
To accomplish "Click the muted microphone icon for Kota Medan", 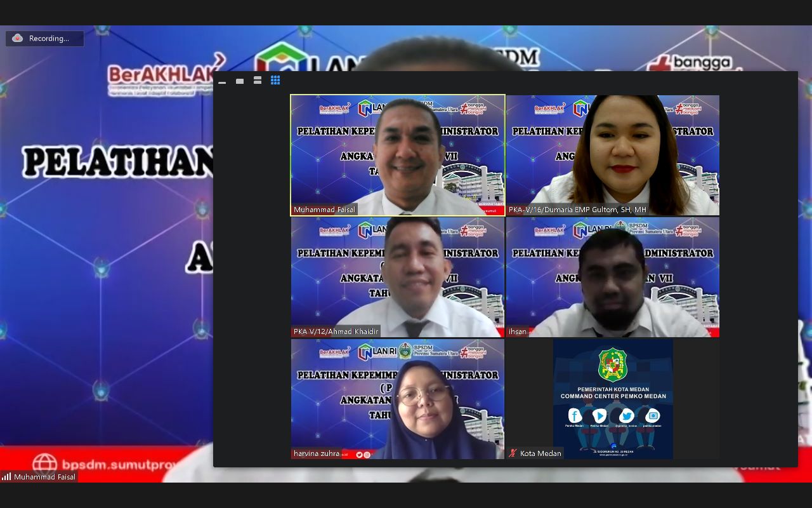I will click(513, 453).
